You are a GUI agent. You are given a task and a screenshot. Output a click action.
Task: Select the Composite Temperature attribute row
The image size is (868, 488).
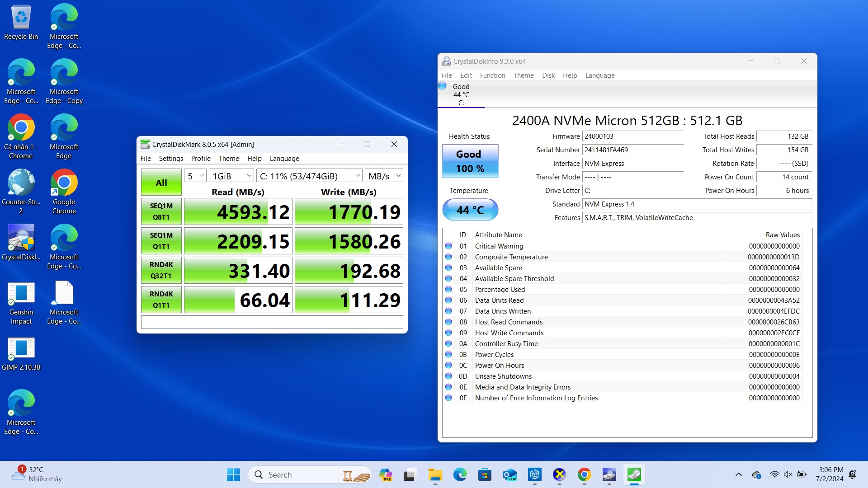coord(623,257)
